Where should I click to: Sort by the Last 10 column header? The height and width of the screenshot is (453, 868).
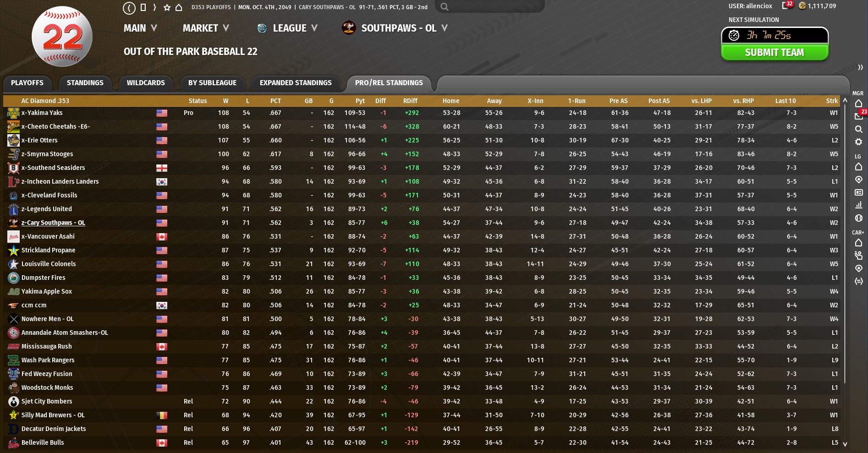pyautogui.click(x=786, y=101)
